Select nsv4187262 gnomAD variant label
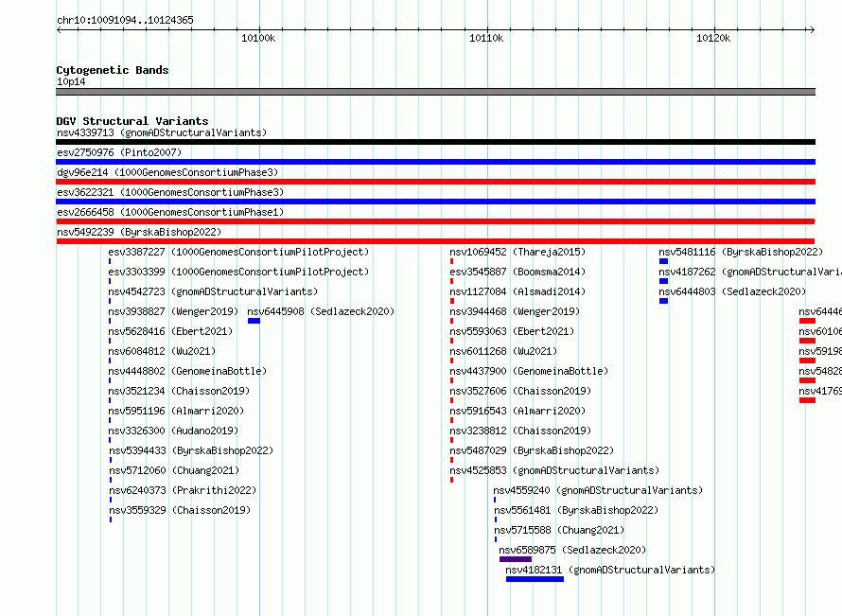 pyautogui.click(x=750, y=272)
